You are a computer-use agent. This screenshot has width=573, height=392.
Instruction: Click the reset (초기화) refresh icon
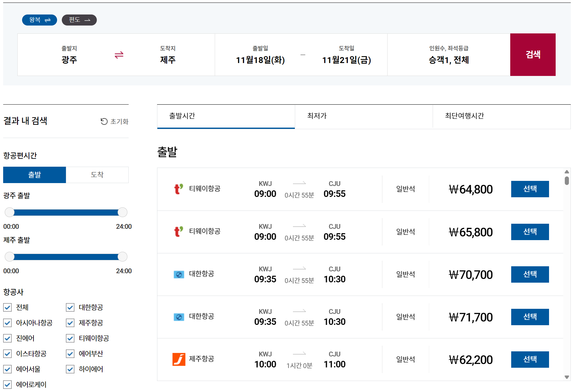click(104, 121)
